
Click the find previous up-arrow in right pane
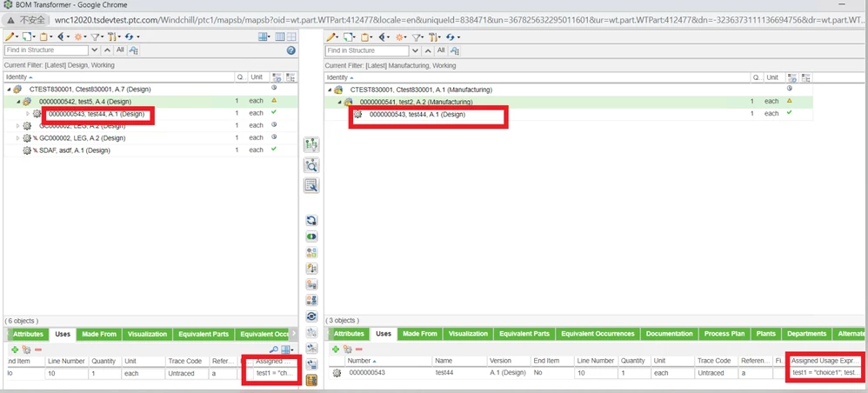426,50
